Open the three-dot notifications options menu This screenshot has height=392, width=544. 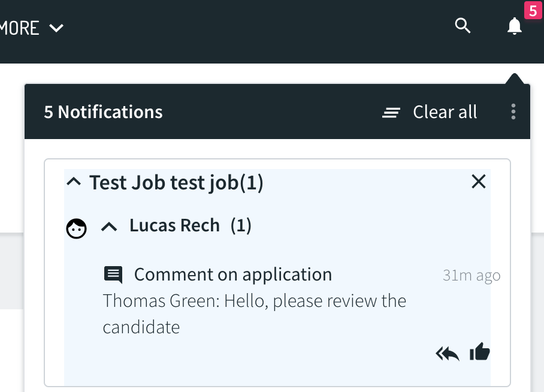point(513,112)
